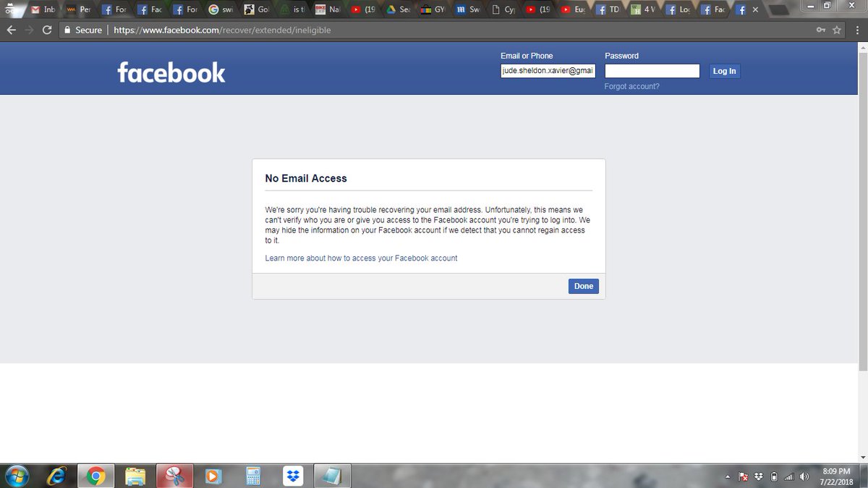Switch to the Google 'swi' search tab
The image size is (868, 488).
pos(221,10)
